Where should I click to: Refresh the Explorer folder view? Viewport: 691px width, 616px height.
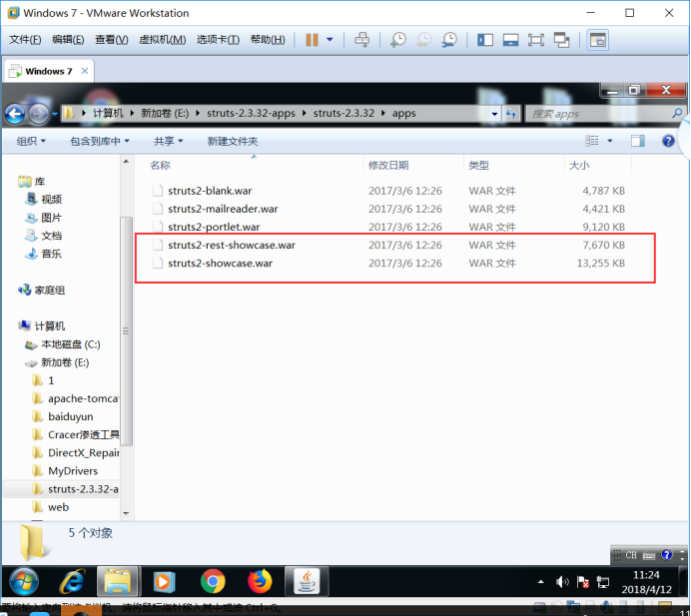tap(511, 114)
